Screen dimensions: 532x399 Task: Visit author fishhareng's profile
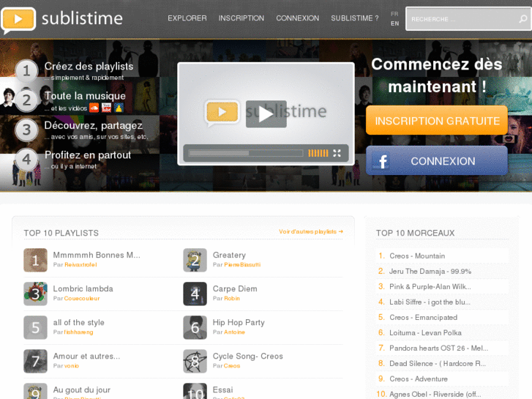(x=78, y=332)
